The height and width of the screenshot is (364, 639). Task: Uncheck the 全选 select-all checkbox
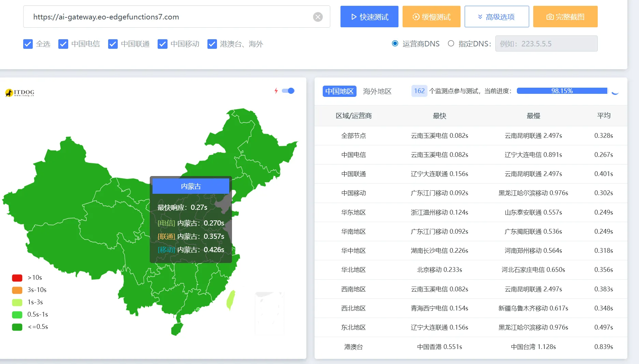[x=28, y=44]
